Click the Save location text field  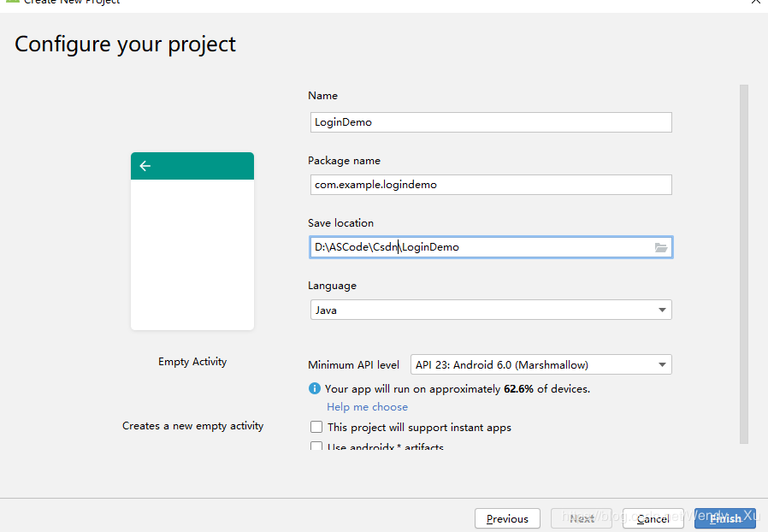point(479,247)
